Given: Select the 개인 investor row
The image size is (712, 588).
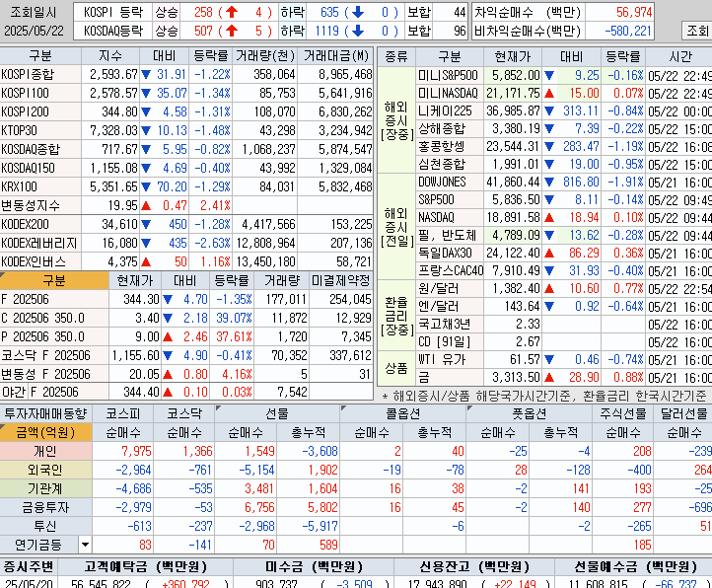Looking at the screenshot, I should (356, 451).
